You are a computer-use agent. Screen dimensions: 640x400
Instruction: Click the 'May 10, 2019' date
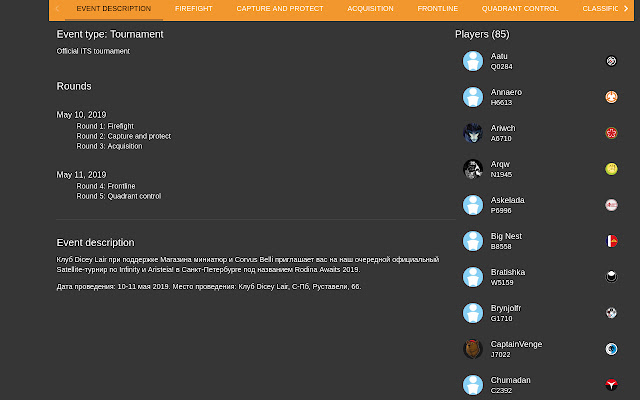click(81, 115)
